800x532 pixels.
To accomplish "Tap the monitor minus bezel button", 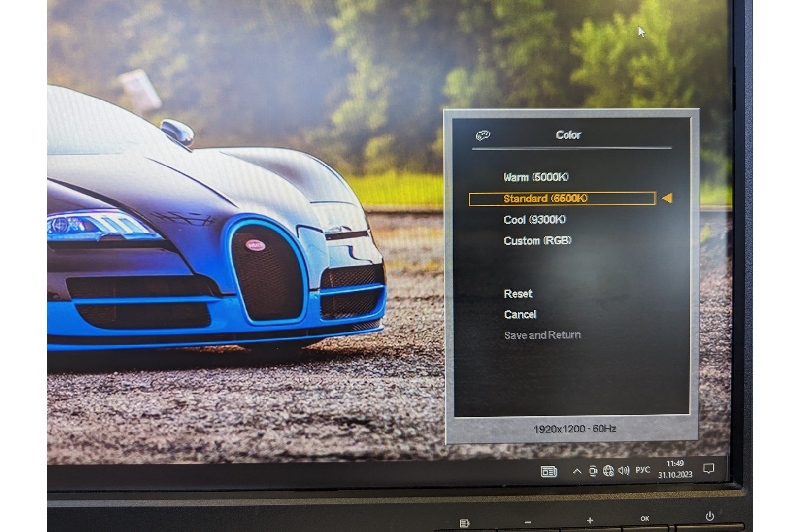I will [x=528, y=522].
